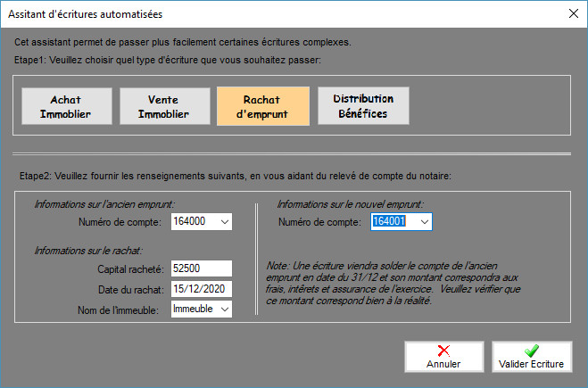The image size is (588, 388).
Task: Click the highlighted 164001 account text
Action: (390, 221)
